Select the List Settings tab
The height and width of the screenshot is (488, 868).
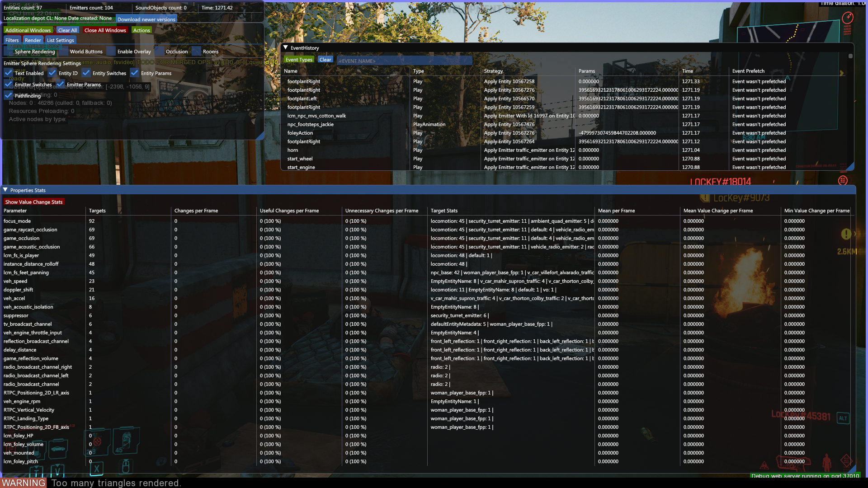click(x=61, y=40)
